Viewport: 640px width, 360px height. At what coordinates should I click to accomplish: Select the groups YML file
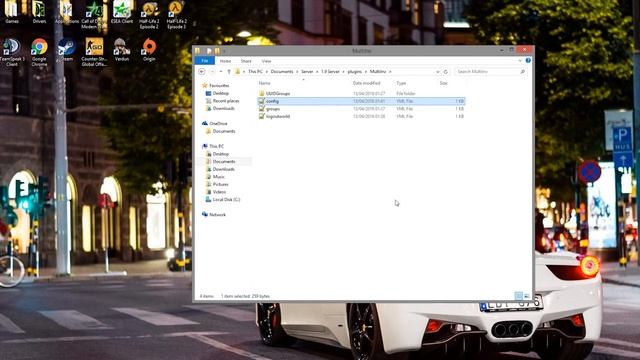361,109
